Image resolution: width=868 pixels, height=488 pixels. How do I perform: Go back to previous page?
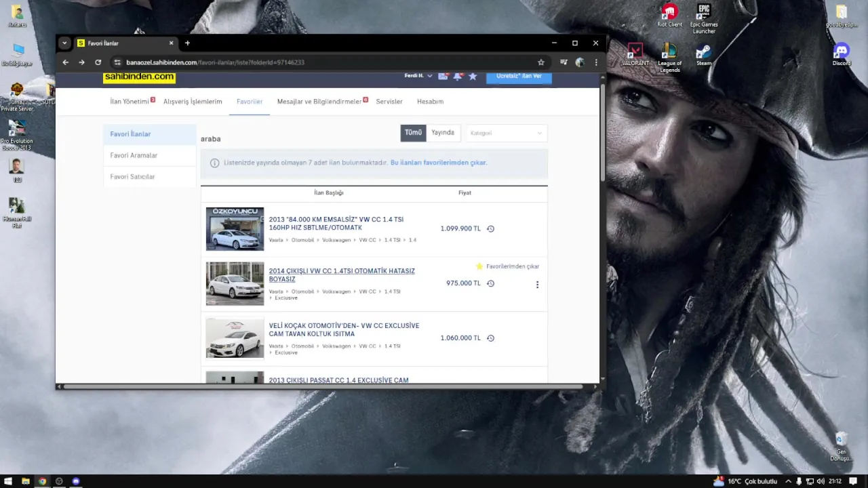[x=65, y=62]
